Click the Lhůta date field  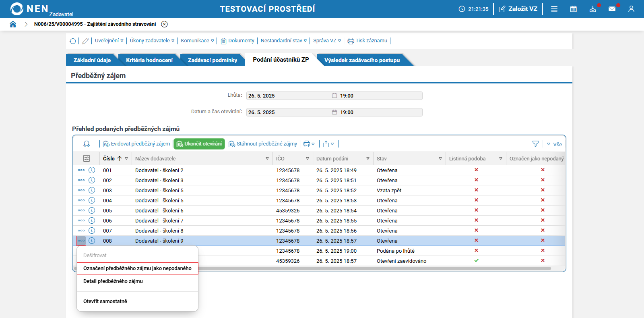(x=289, y=96)
